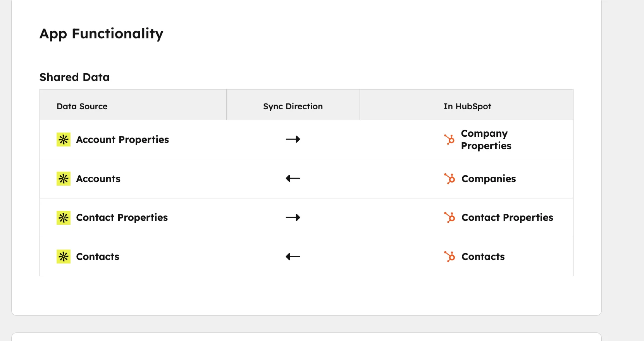The image size is (644, 341).
Task: Click the right arrow in Account Properties row
Action: pos(293,139)
